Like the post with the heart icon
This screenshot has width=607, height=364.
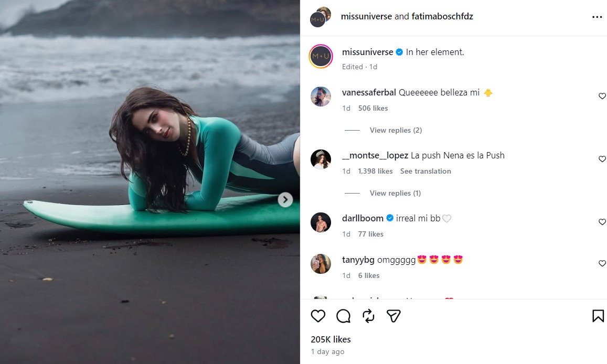pos(318,316)
